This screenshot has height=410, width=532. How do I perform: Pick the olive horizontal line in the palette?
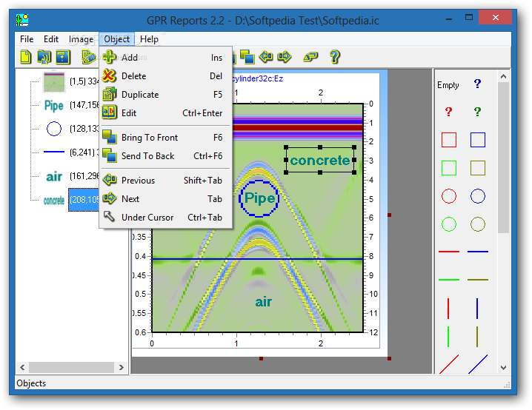click(478, 280)
